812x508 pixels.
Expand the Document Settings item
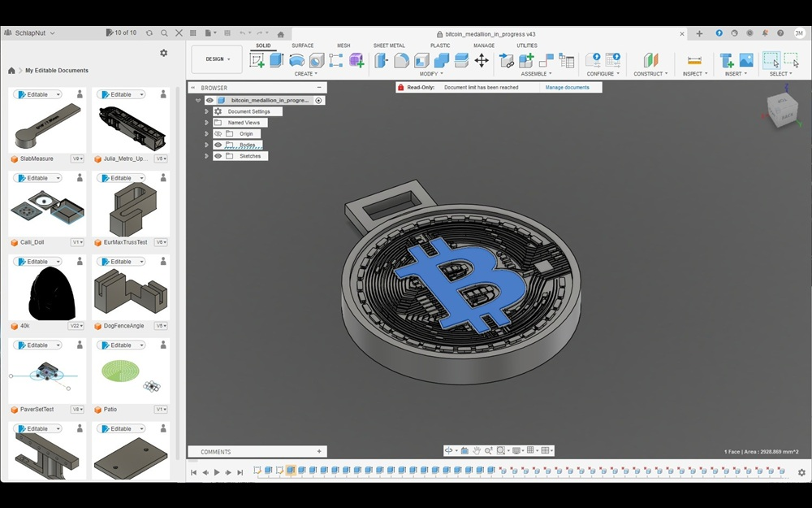pos(206,111)
